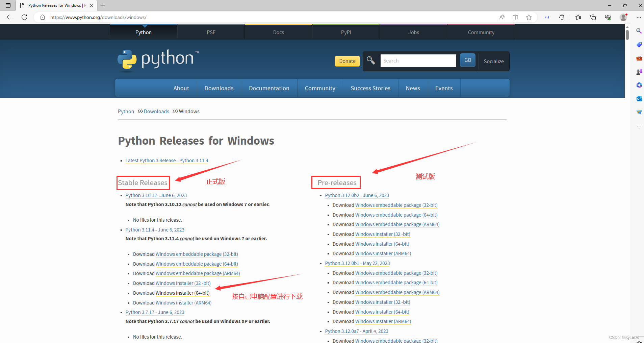This screenshot has height=343, width=644.
Task: Open Collections in the toolbar
Action: pos(593,17)
